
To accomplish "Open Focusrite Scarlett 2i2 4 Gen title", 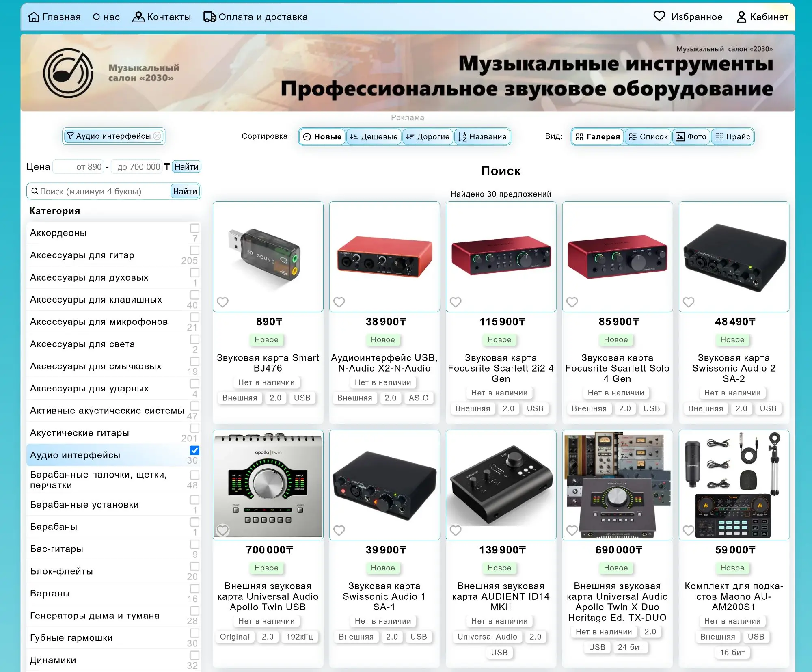I will pos(501,368).
